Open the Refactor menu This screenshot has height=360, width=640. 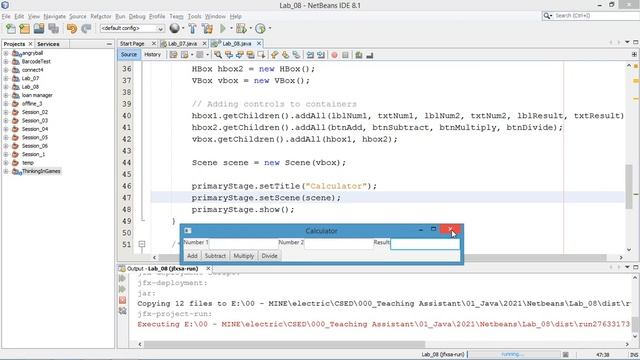coord(101,16)
